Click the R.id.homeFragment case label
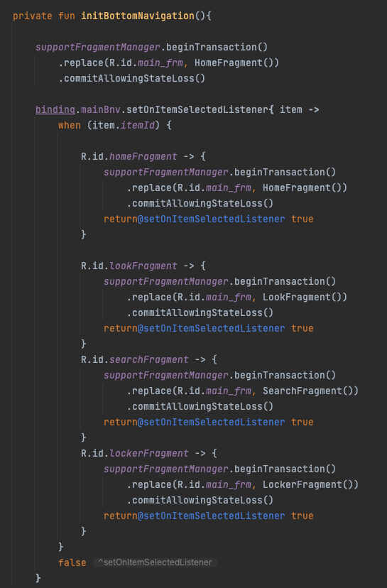 tap(129, 156)
